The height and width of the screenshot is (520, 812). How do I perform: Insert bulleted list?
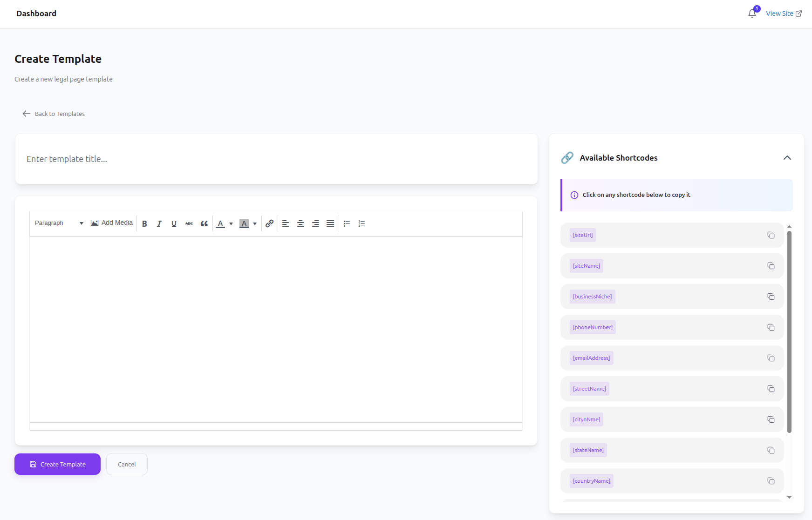point(347,223)
